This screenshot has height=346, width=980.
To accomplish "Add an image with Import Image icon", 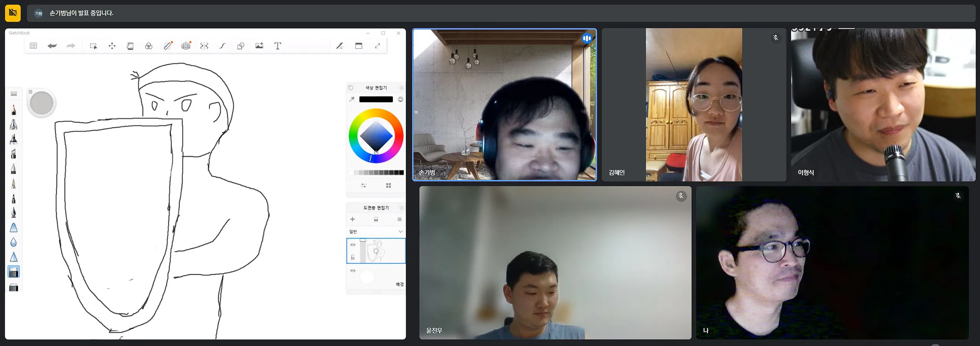I will [259, 46].
